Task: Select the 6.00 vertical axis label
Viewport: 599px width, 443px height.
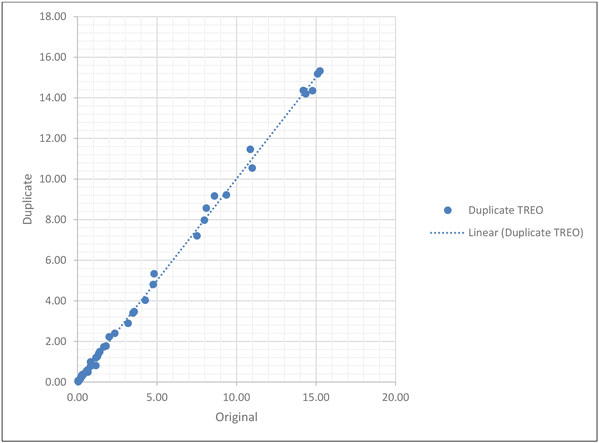Action: point(55,260)
